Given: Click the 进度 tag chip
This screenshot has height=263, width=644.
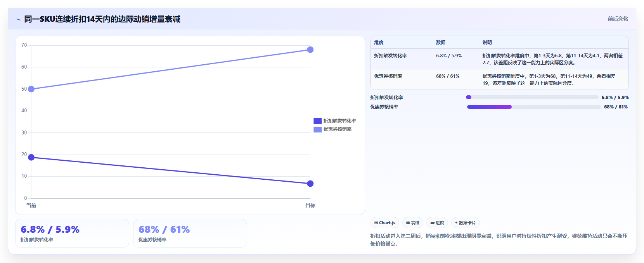Looking at the screenshot, I should coord(437,223).
